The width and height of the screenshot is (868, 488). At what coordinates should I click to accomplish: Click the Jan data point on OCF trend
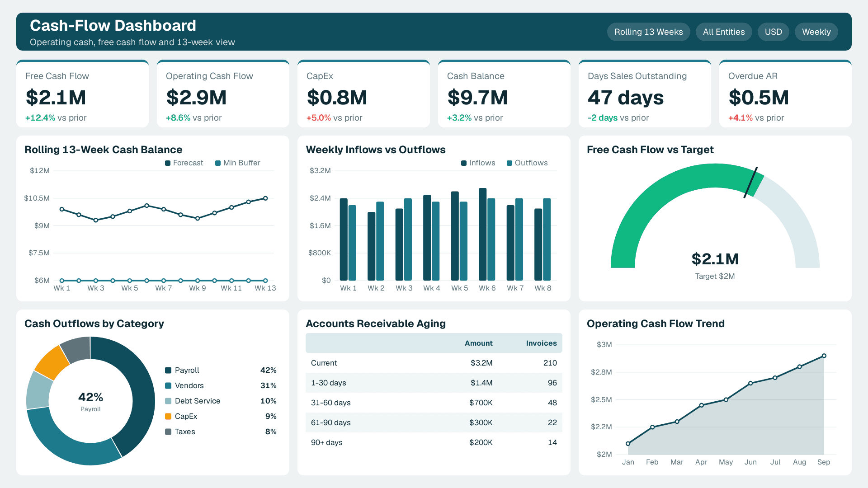[x=628, y=444]
